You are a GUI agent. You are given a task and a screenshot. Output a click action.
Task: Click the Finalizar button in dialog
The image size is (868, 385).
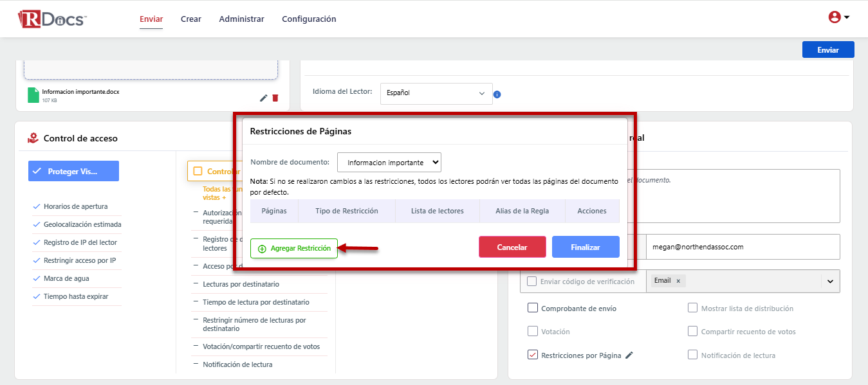[x=586, y=247]
